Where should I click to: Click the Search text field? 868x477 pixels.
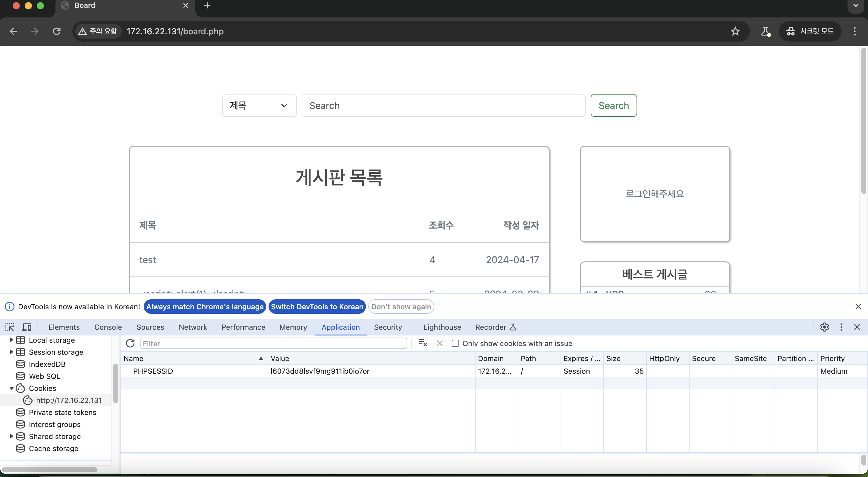[x=443, y=105]
